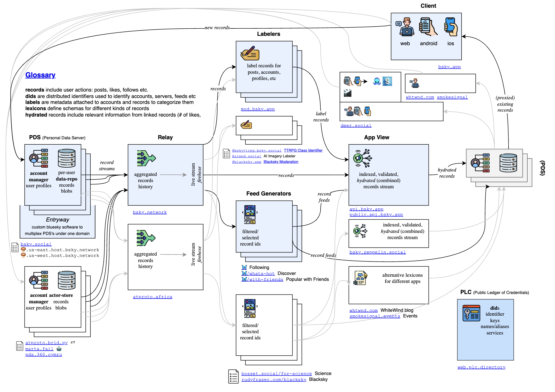
Task: Click the Labelers tag-and-pen icon
Action: point(250,53)
